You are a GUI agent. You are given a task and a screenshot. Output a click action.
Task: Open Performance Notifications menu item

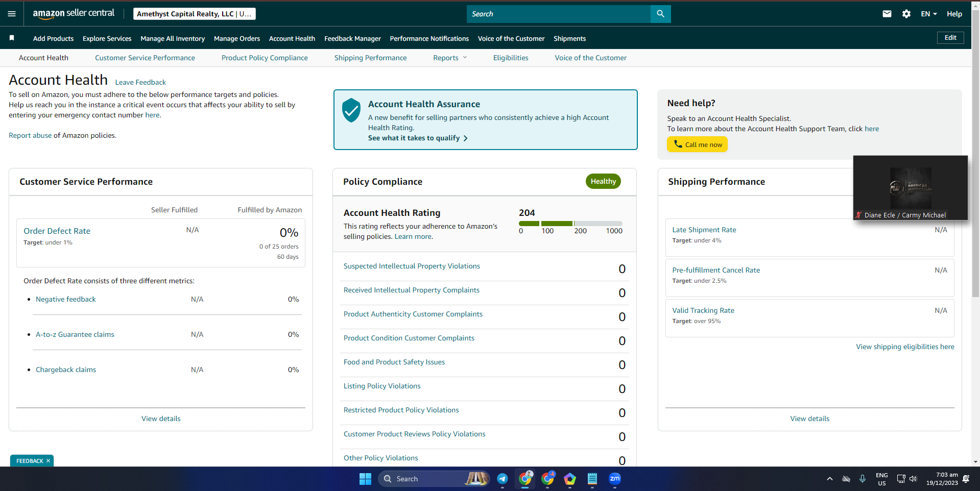point(429,38)
